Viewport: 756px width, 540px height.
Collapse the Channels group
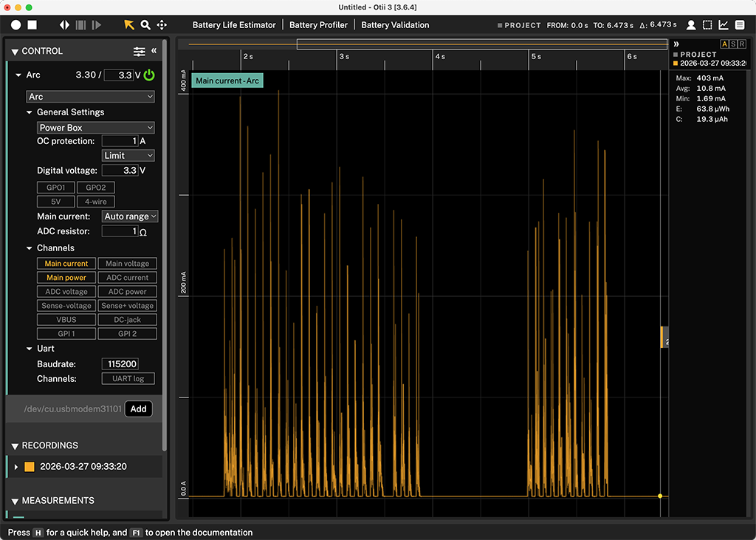point(29,248)
